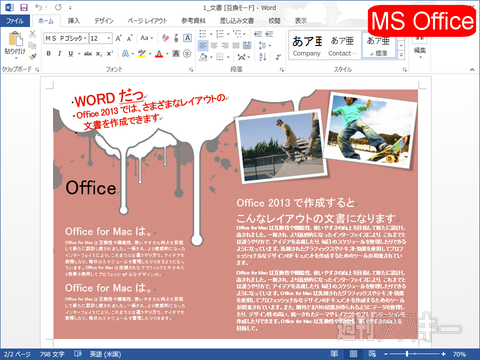The height and width of the screenshot is (360, 480).
Task: Click the character shading icon
Action: (176, 54)
